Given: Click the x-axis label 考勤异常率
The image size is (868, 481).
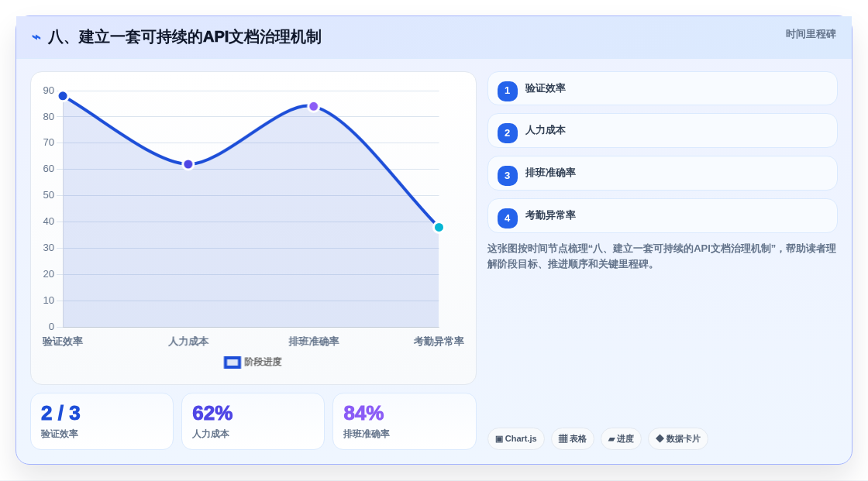Looking at the screenshot, I should (439, 342).
